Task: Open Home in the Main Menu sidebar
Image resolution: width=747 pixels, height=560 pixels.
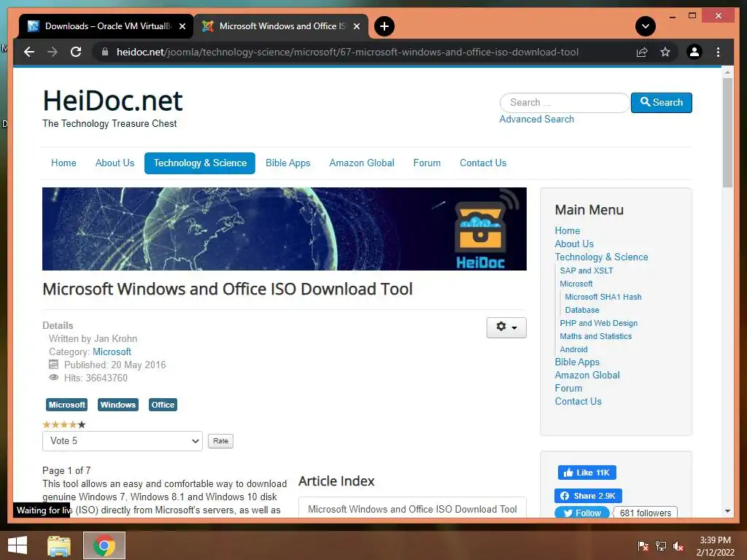Action: (x=567, y=230)
